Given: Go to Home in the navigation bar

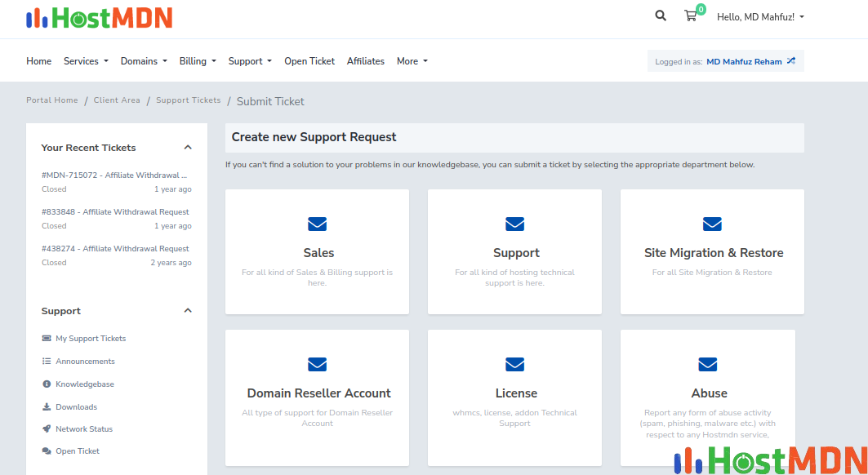Looking at the screenshot, I should 38,61.
